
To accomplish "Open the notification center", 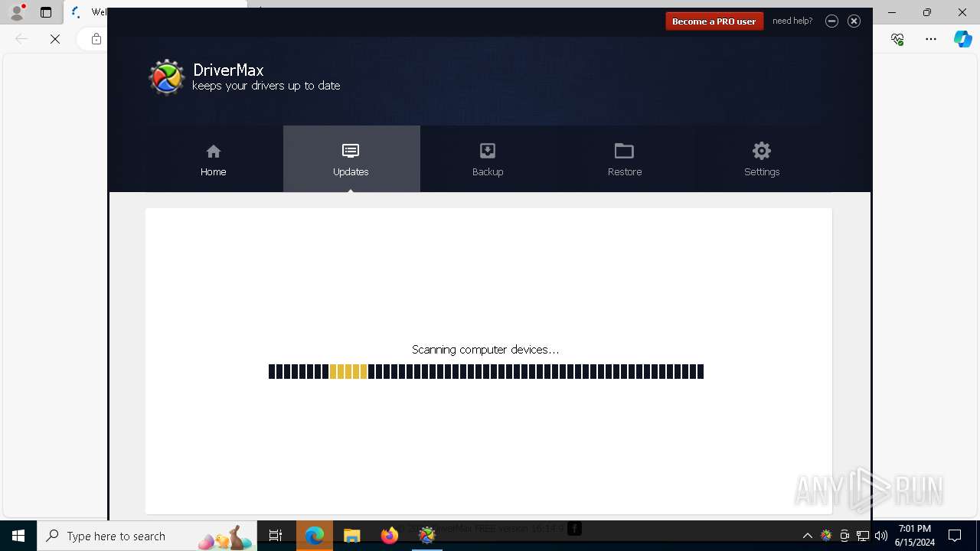I will click(955, 536).
